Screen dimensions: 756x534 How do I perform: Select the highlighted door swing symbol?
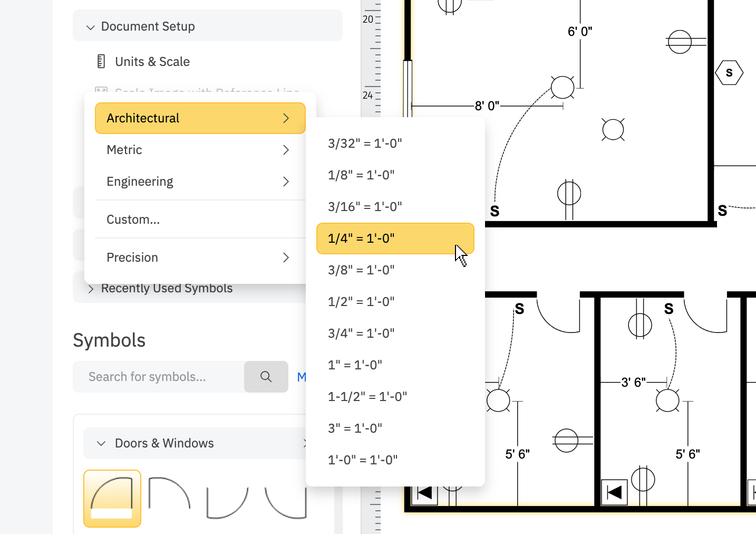pyautogui.click(x=112, y=498)
